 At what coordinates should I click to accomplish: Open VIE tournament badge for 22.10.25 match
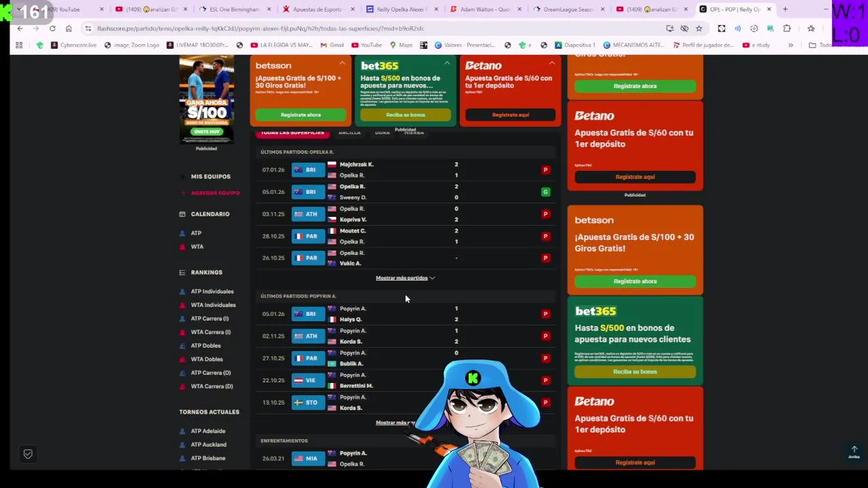[x=309, y=380]
